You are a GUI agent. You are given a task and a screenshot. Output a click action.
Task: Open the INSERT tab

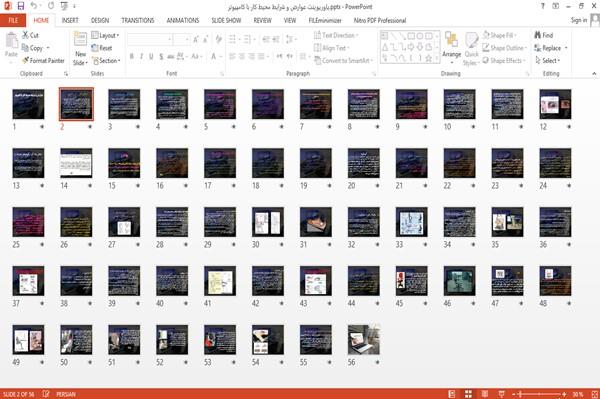pos(70,20)
